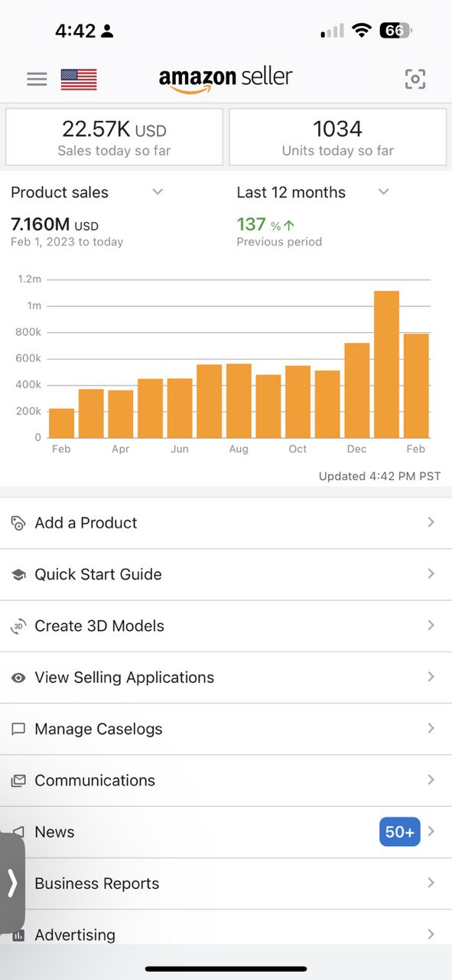
Task: Open the Advertising menu row
Action: point(226,929)
